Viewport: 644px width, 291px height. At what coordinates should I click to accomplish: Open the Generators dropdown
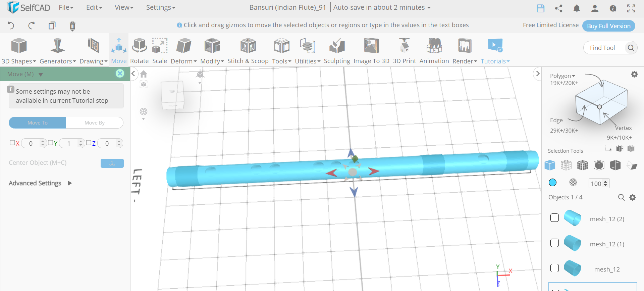click(58, 51)
